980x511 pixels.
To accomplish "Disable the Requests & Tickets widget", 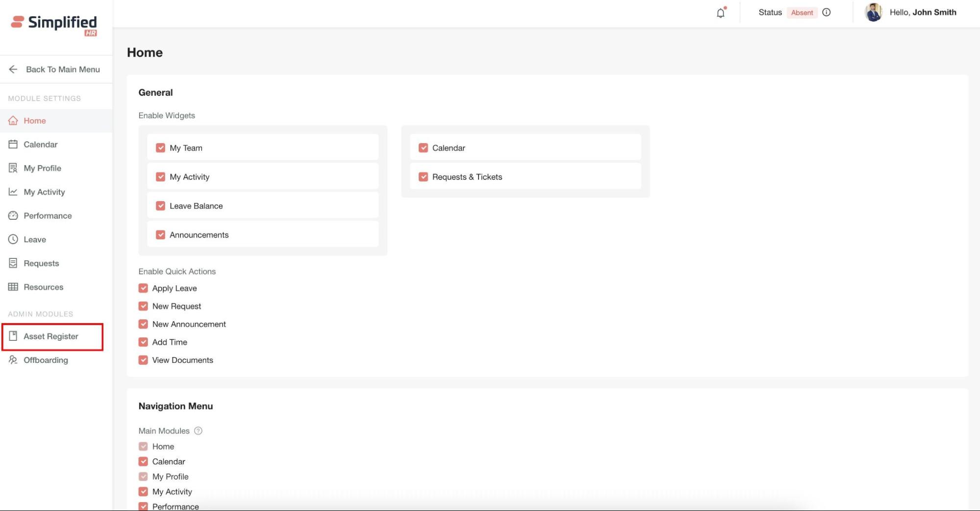I will point(423,177).
